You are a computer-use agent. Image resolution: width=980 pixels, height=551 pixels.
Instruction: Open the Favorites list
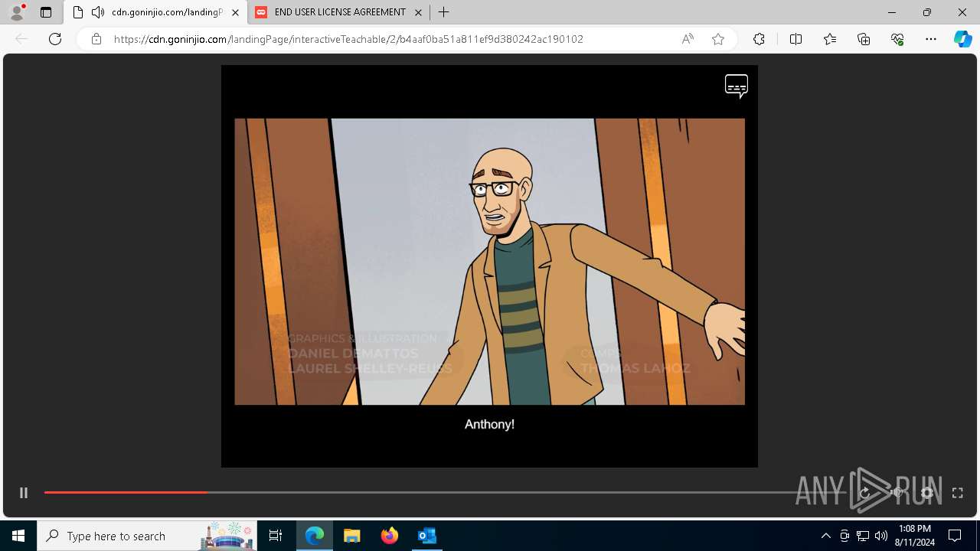[830, 39]
